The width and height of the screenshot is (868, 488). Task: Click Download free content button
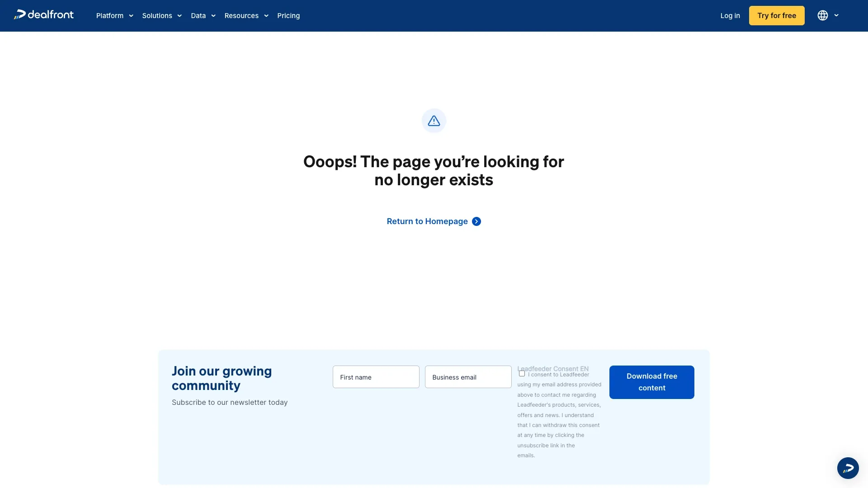coord(651,382)
